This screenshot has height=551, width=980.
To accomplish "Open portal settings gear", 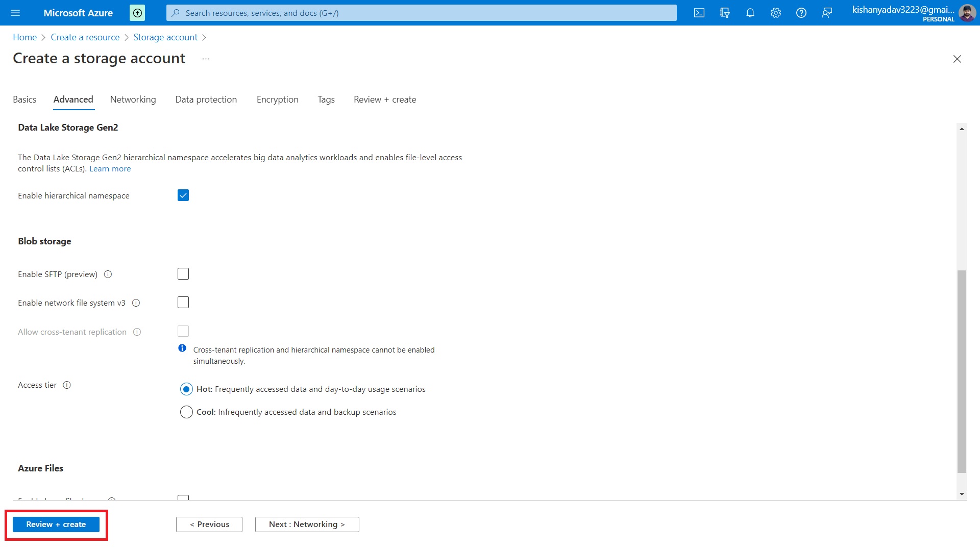I will pos(776,13).
